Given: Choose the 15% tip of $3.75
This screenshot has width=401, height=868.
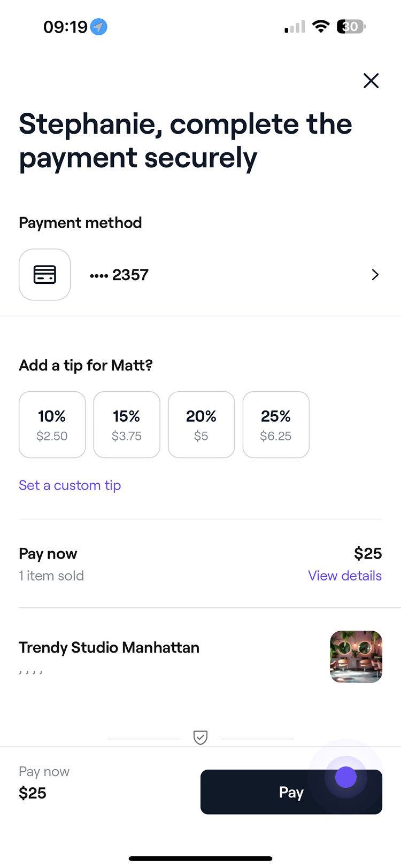Looking at the screenshot, I should point(127,424).
